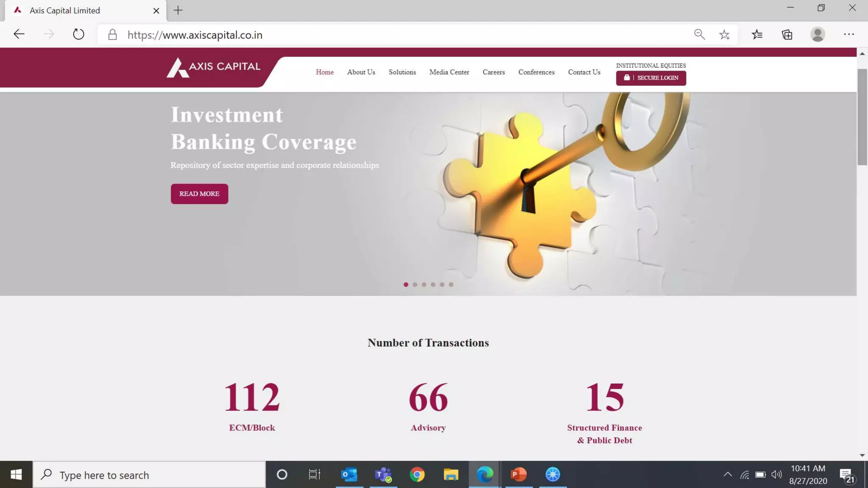The height and width of the screenshot is (488, 868).
Task: Open Outlook from taskbar
Action: click(349, 474)
